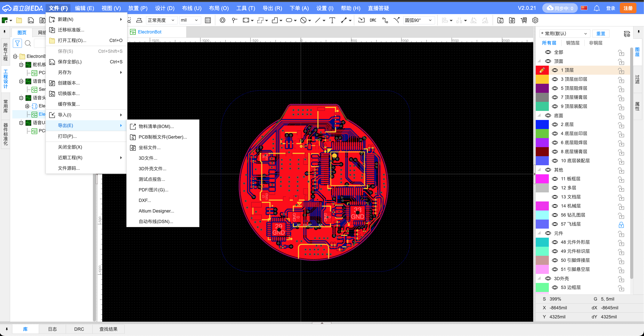Select the dimension measure tool

click(x=344, y=20)
